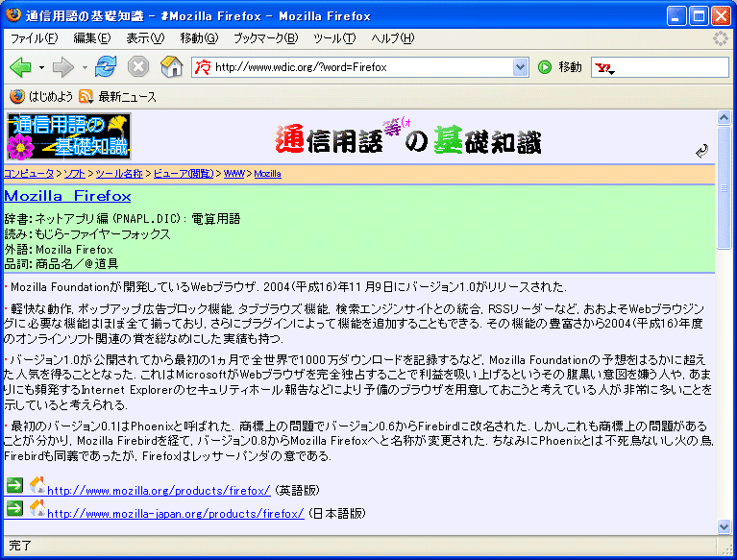Follow the ビューア(閲覧) breadcrumb link

click(x=184, y=173)
